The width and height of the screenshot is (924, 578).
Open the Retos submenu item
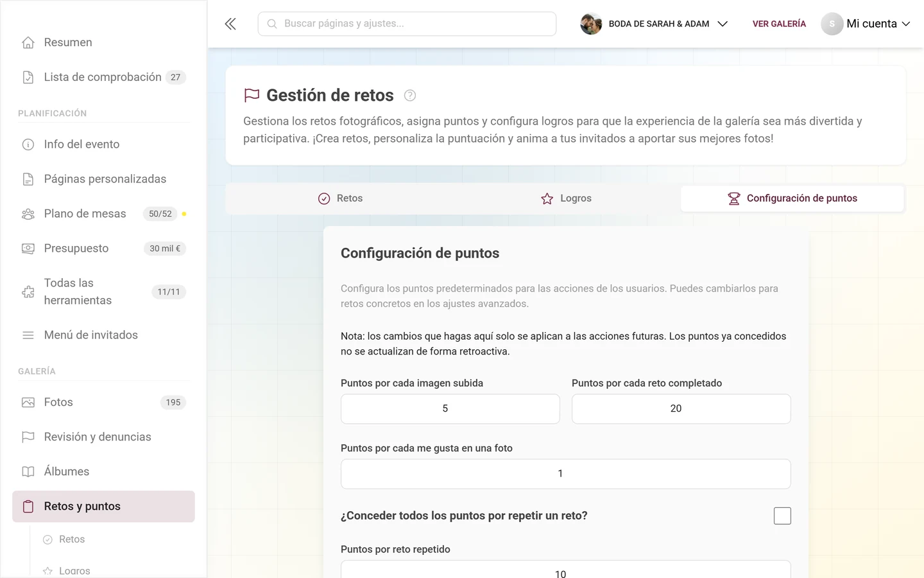coord(72,539)
